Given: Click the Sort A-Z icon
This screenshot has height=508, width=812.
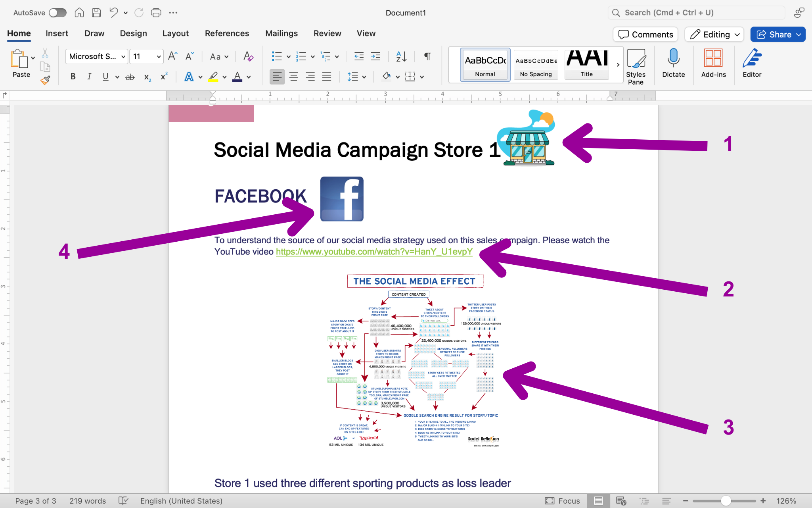Looking at the screenshot, I should (x=401, y=56).
